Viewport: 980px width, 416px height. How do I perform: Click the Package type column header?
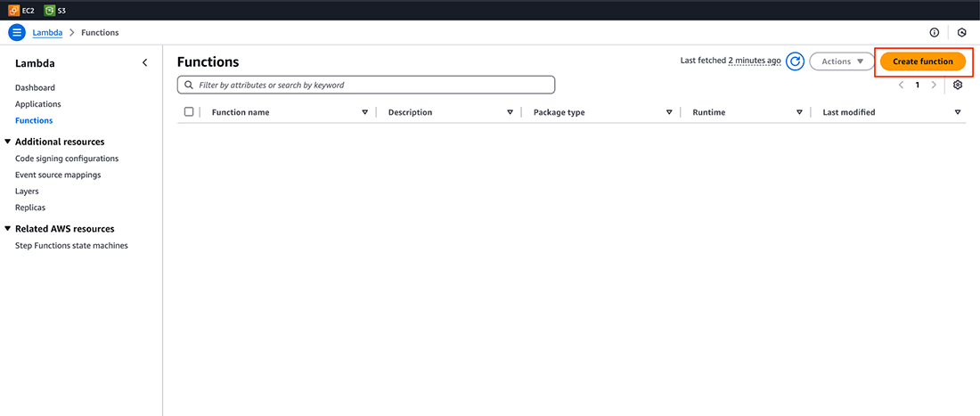[x=559, y=112]
